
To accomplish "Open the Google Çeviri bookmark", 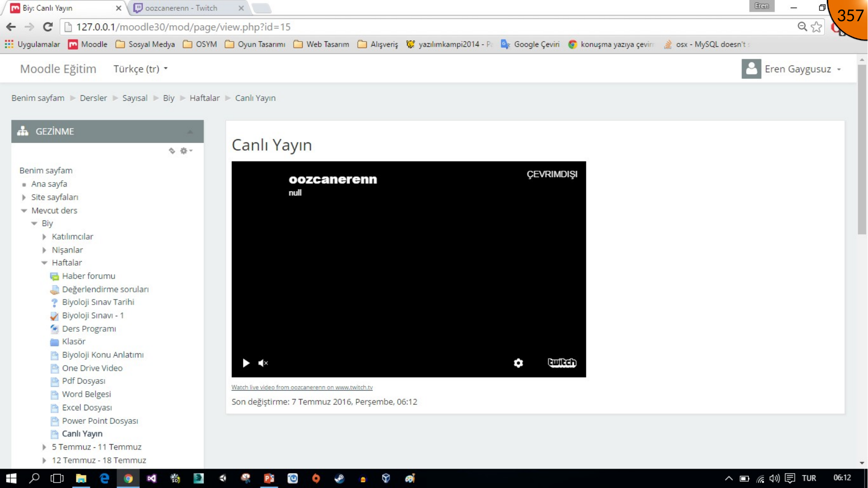I will 530,44.
